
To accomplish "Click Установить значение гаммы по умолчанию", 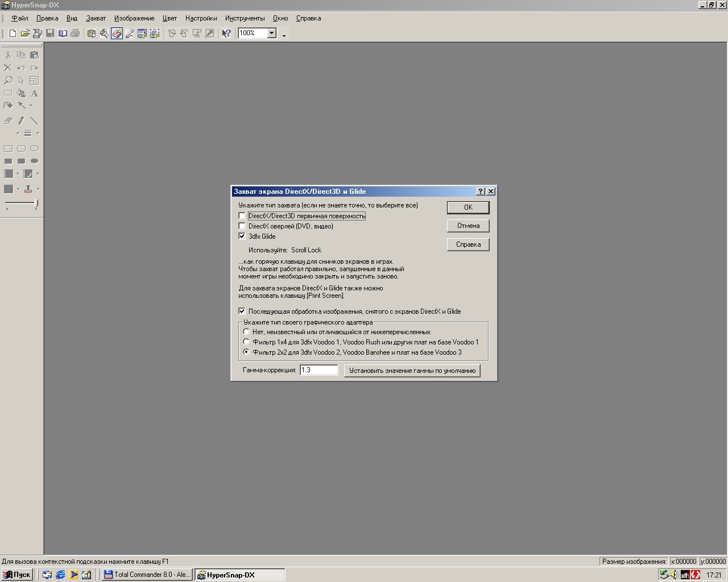I will (x=412, y=370).
